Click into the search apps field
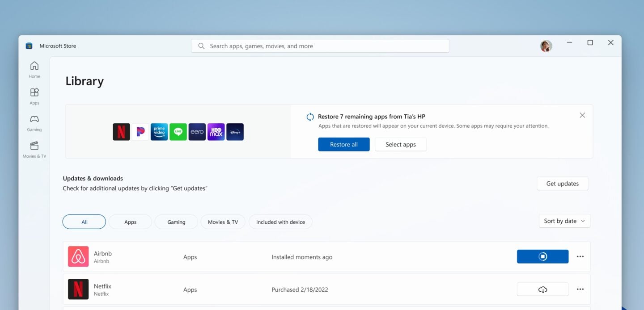Viewport: 644px width, 310px height. coord(320,46)
